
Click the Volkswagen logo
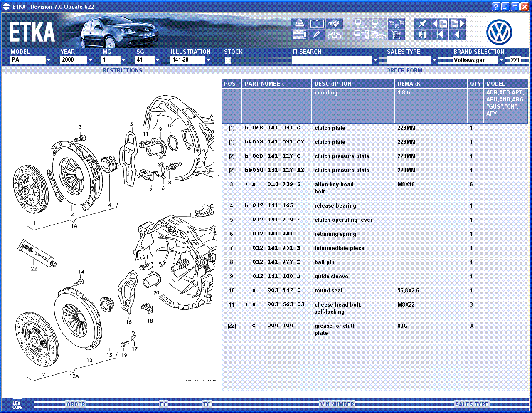[499, 32]
